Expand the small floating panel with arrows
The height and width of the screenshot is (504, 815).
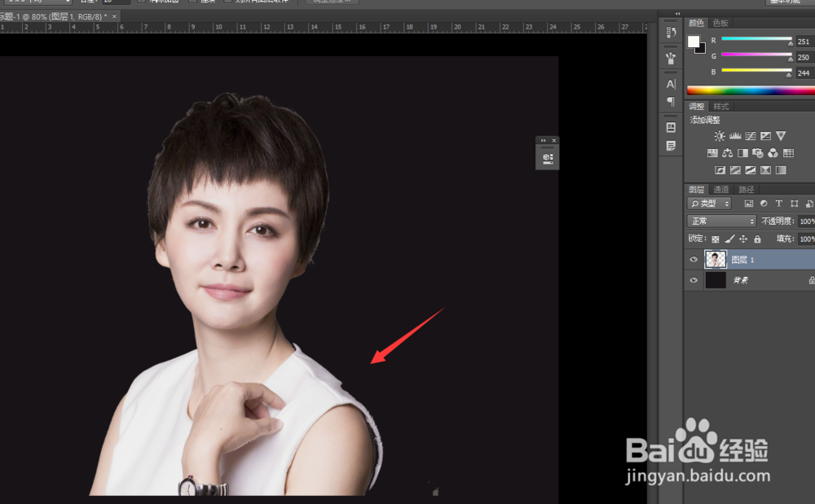(x=543, y=140)
